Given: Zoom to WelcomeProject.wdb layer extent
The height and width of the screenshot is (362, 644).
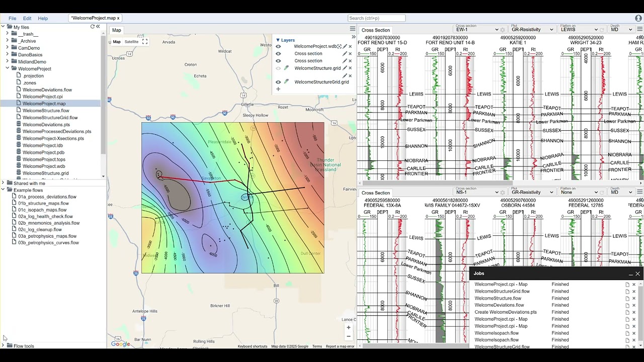Looking at the screenshot, I should (340, 46).
